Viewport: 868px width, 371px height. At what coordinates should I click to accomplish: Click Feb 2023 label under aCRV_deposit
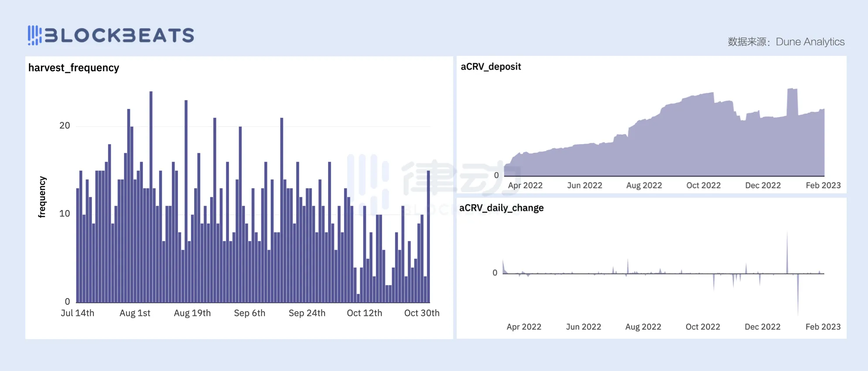click(823, 185)
